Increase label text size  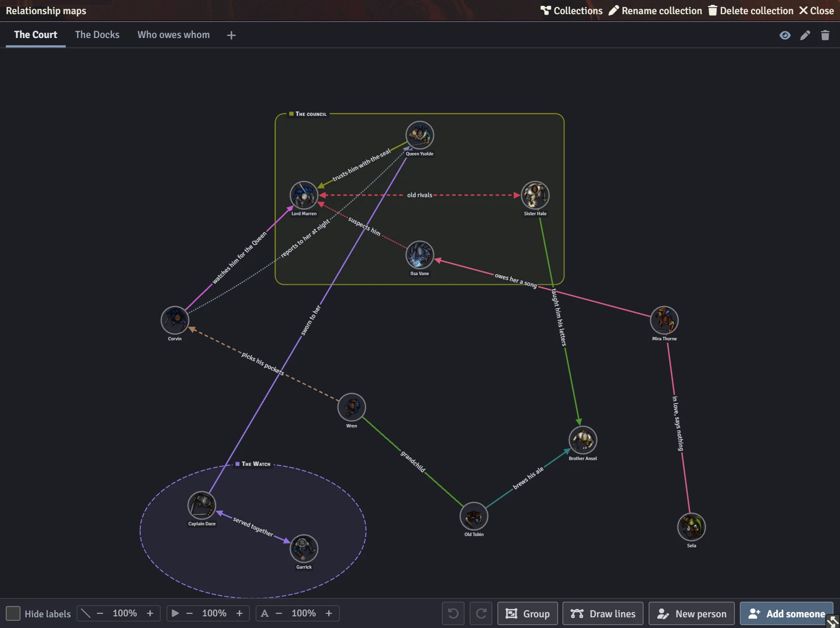coord(329,613)
